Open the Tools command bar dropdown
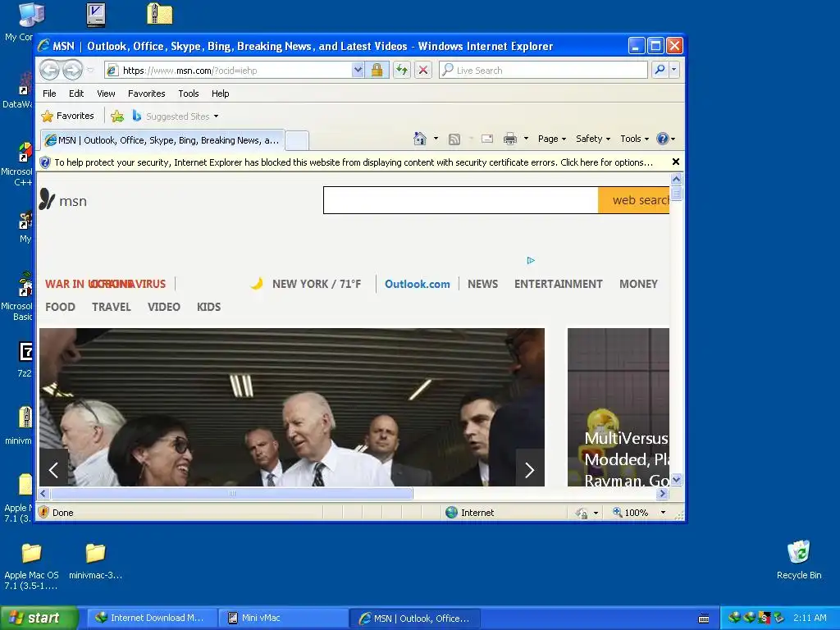 (x=634, y=139)
